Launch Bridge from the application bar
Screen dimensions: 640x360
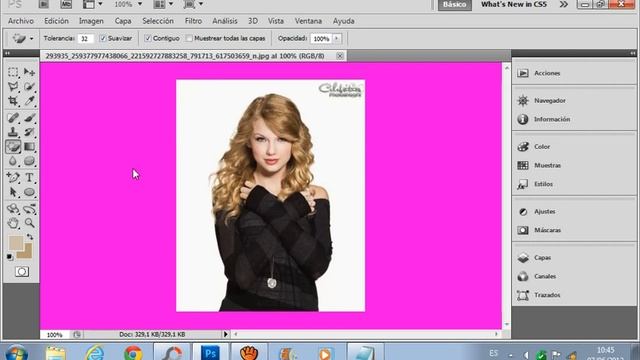click(x=44, y=4)
